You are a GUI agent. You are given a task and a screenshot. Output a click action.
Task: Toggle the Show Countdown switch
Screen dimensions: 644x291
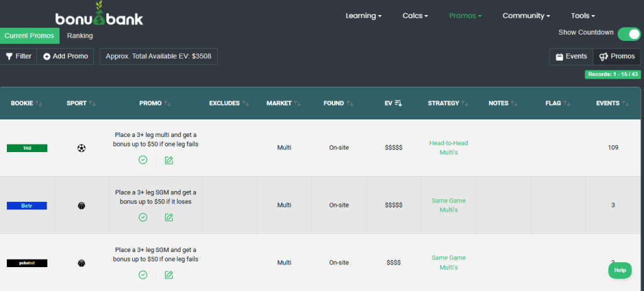point(628,33)
